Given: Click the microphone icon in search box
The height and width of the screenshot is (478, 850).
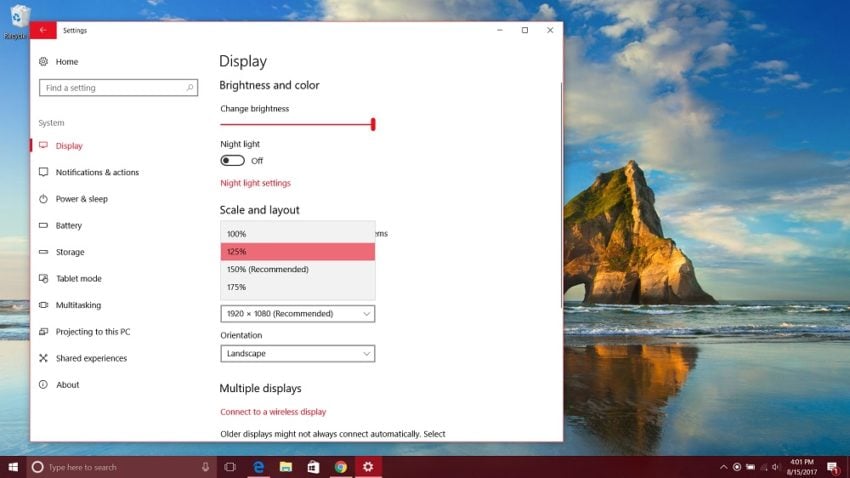Looking at the screenshot, I should click(x=205, y=467).
